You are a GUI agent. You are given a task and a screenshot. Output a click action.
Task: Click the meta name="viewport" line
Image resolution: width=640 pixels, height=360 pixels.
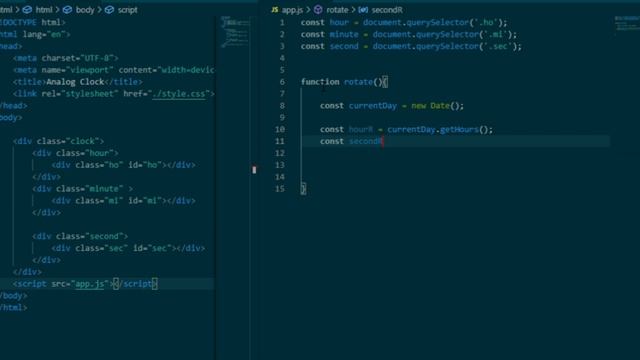tap(113, 70)
